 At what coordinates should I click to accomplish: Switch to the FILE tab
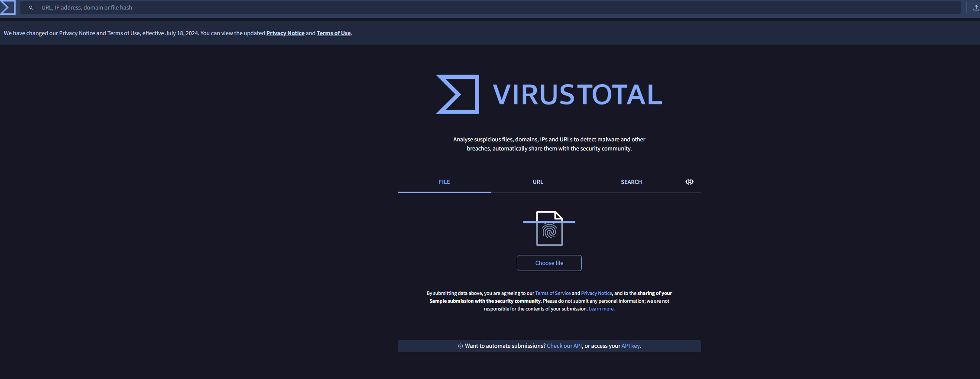[444, 182]
